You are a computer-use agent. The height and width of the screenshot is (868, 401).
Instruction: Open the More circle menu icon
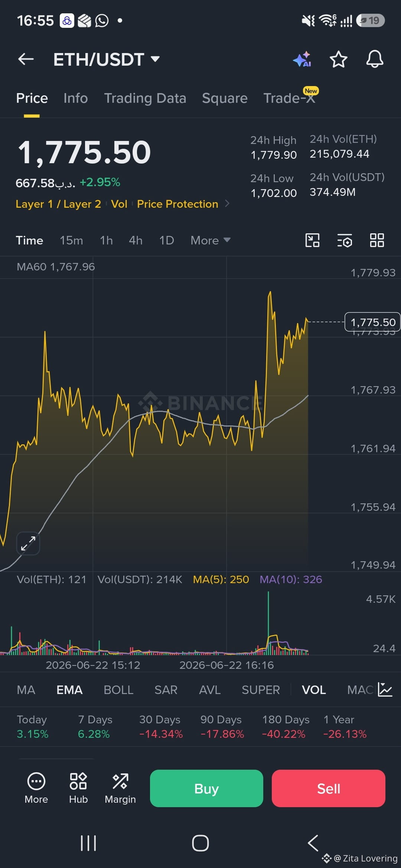click(x=36, y=788)
